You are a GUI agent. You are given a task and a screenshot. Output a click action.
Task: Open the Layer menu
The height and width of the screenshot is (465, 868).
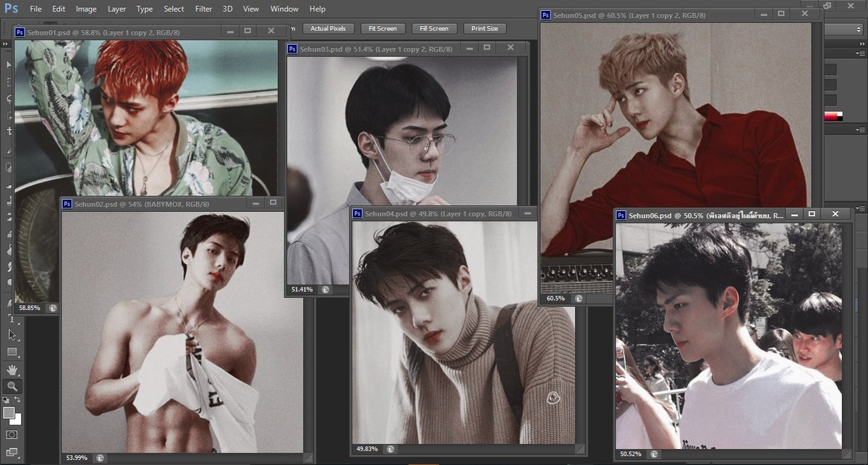116,9
